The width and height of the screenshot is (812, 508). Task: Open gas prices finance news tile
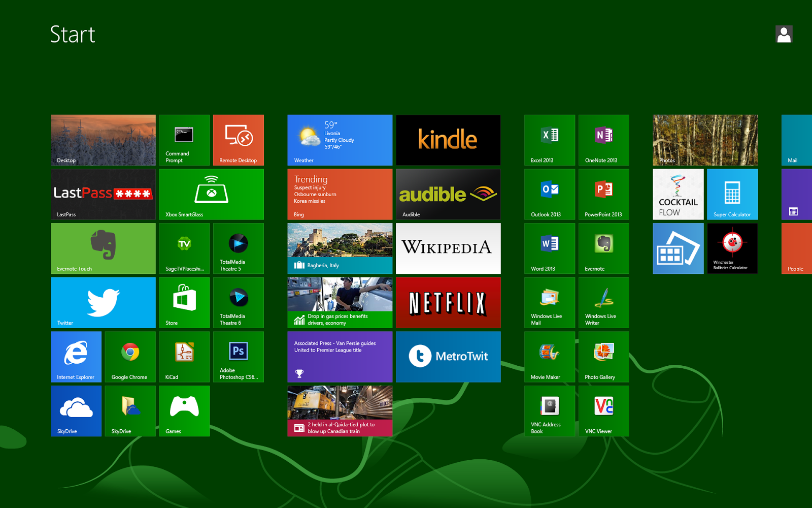pyautogui.click(x=340, y=303)
